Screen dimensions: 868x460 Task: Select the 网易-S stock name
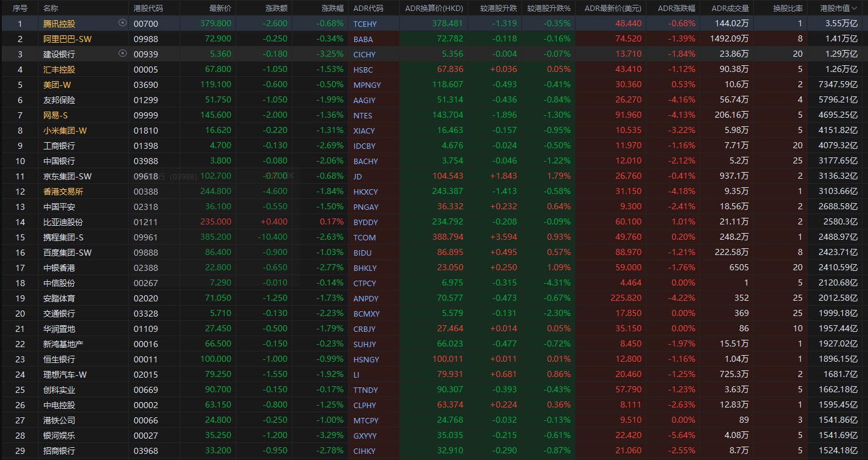pyautogui.click(x=55, y=115)
